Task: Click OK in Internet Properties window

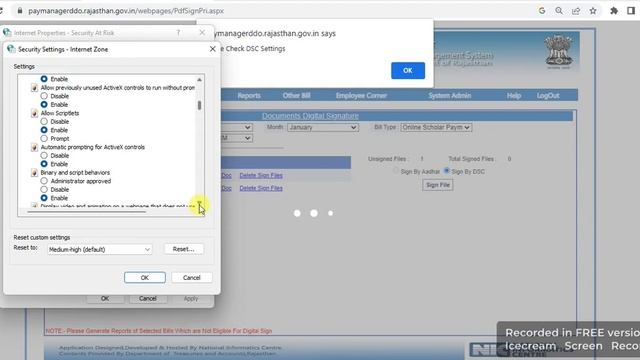Action: [105, 299]
